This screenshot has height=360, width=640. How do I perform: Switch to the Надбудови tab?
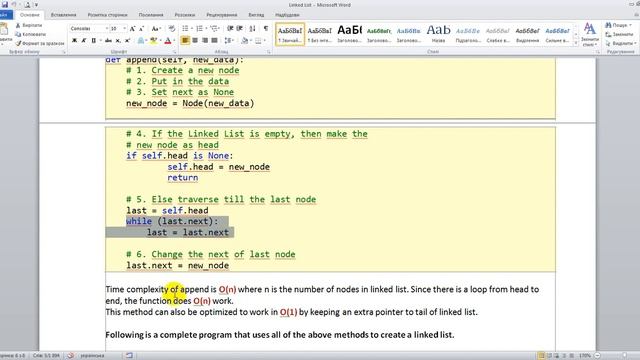287,15
